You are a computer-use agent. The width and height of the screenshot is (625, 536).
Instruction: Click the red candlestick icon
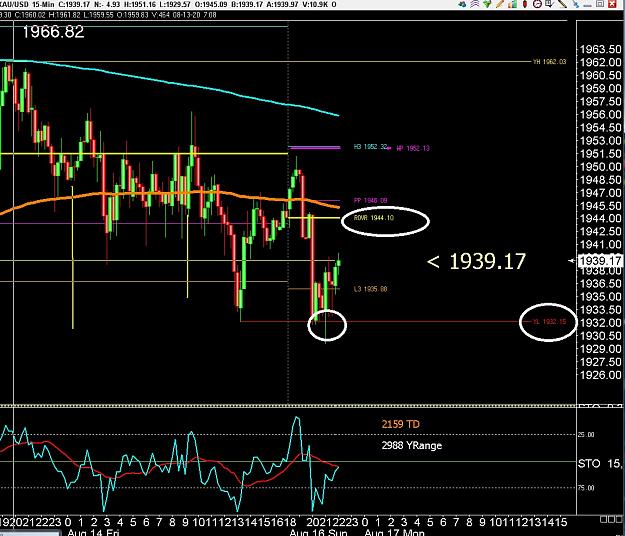point(525,4)
